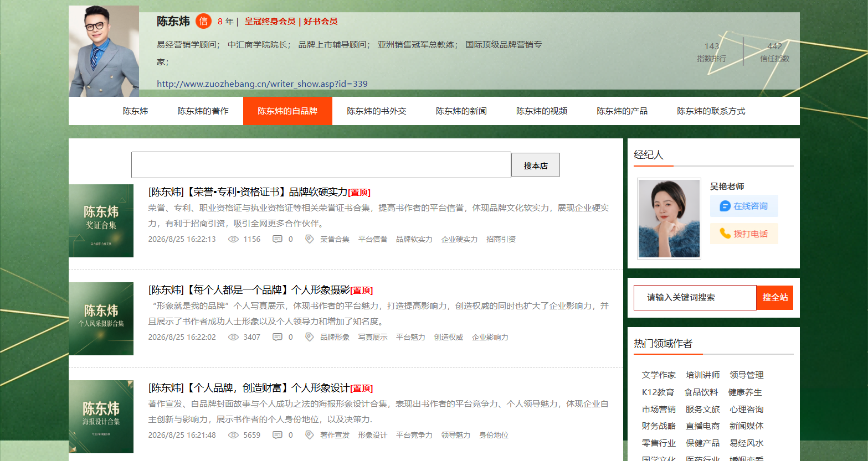Click comment icon in 品牌形象 post row
Image resolution: width=868 pixels, height=461 pixels.
pyautogui.click(x=278, y=337)
